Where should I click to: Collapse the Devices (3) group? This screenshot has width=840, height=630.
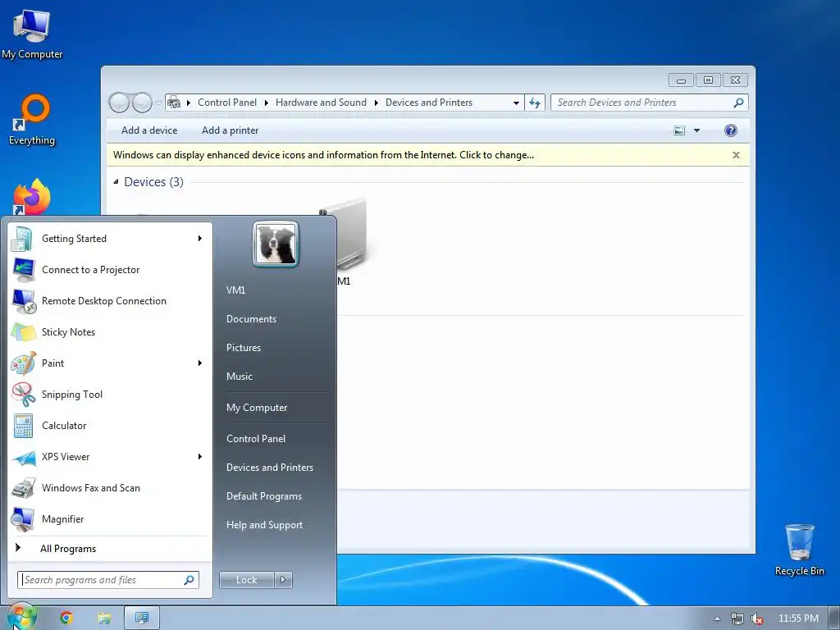[116, 182]
